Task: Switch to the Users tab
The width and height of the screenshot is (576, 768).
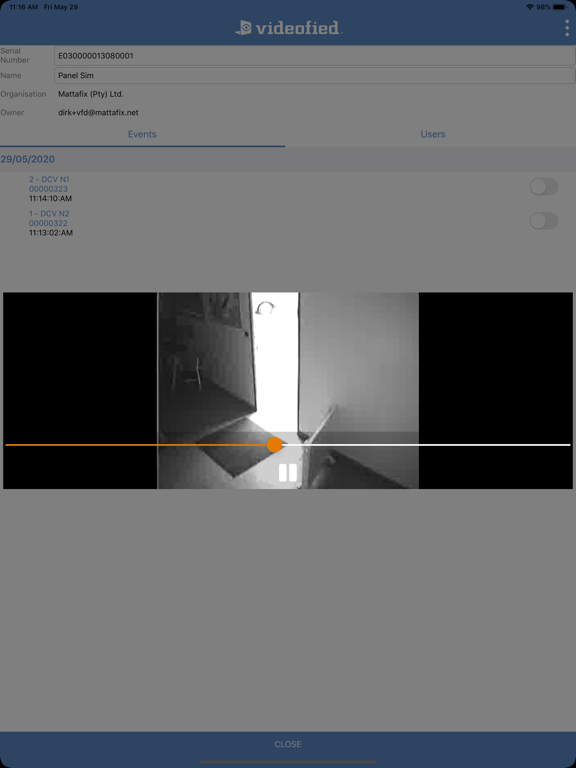Action: 432,134
